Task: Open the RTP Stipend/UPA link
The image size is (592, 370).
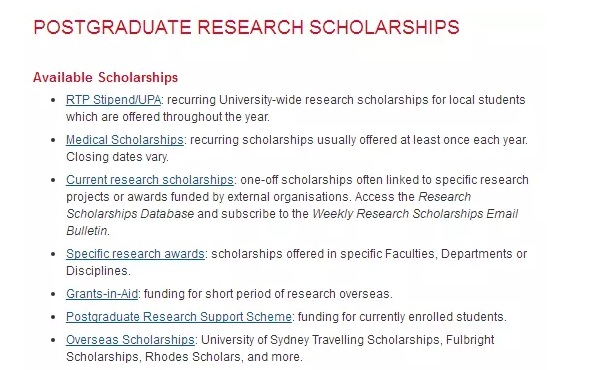Action: (113, 100)
